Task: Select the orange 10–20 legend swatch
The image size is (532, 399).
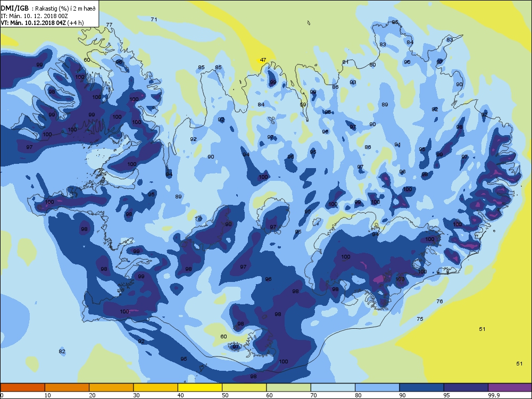Action: click(67, 387)
